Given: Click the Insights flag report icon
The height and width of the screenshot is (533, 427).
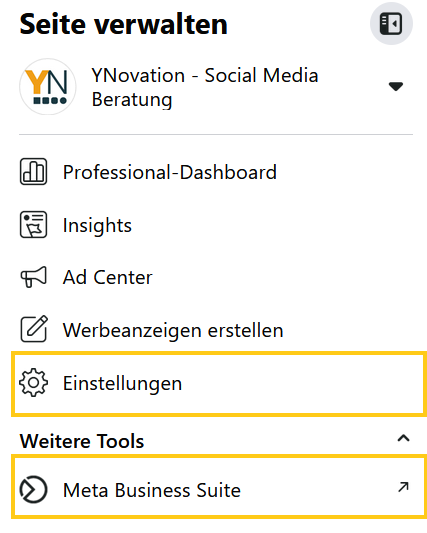Looking at the screenshot, I should [33, 225].
